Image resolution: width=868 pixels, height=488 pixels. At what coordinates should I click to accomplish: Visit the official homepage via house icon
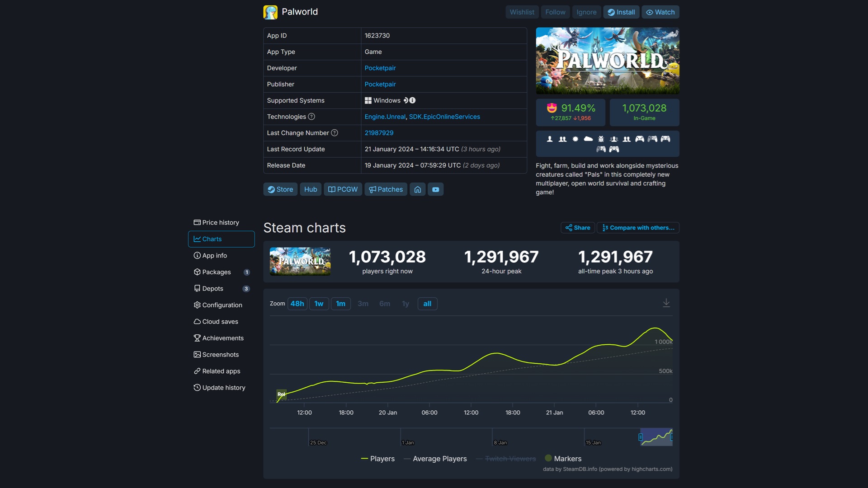(x=417, y=189)
